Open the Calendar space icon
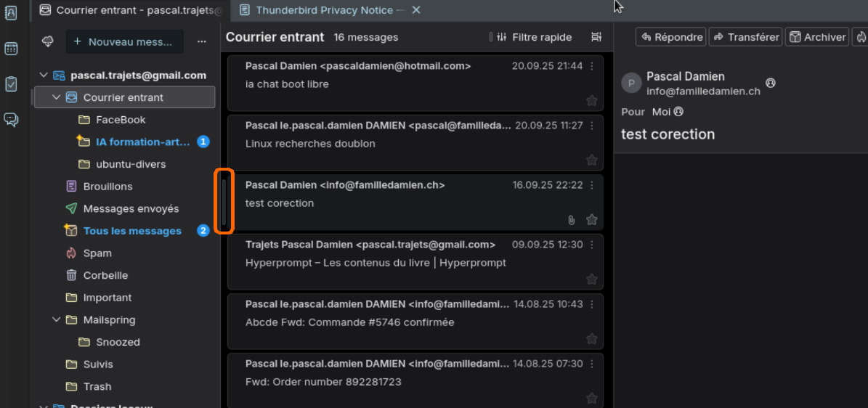The image size is (868, 408). coord(11,49)
